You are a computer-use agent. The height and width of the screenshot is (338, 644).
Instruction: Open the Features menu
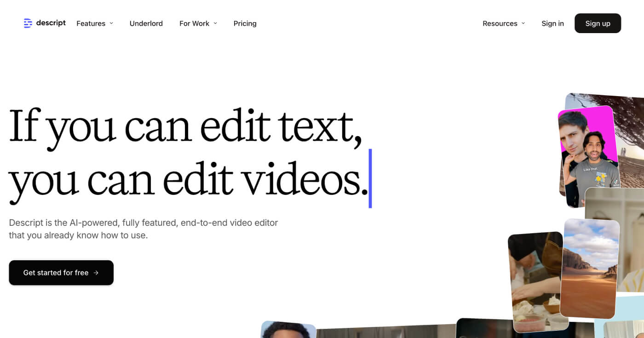(x=91, y=23)
